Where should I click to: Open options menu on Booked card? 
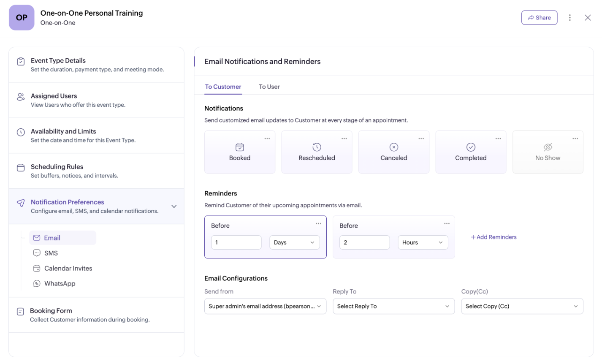(x=267, y=139)
